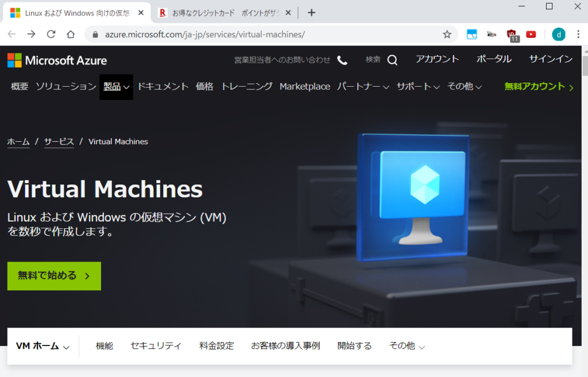Click the サインイン link
Image resolution: width=588 pixels, height=377 pixels.
click(551, 59)
